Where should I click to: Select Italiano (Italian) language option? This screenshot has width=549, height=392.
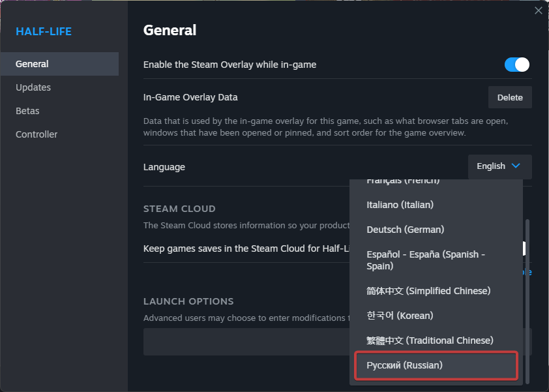(x=400, y=205)
